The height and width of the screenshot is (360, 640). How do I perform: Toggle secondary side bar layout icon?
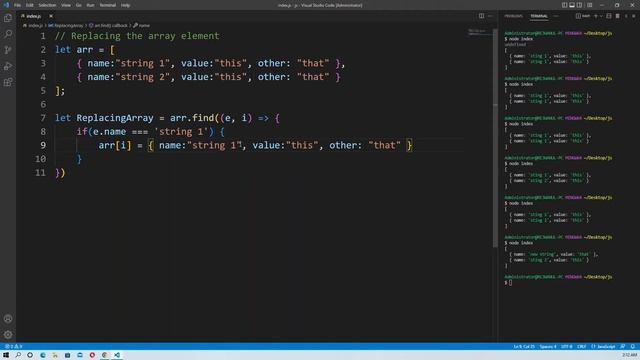pos(579,5)
